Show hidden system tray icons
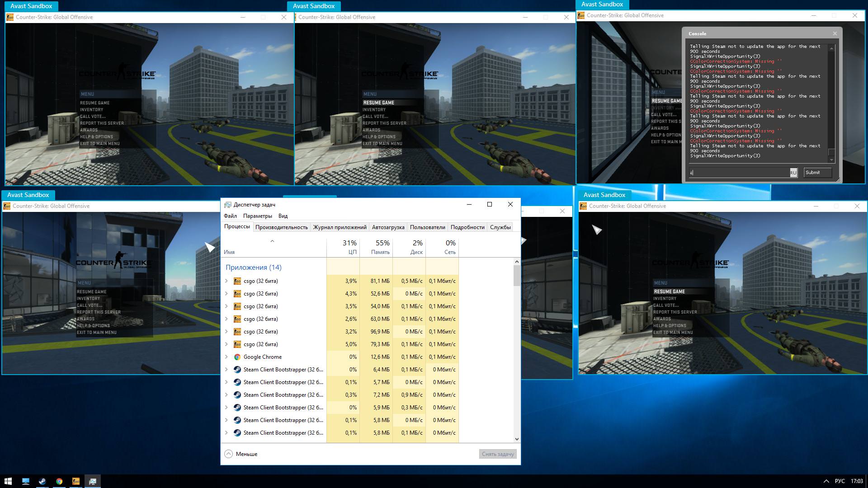 click(x=826, y=481)
